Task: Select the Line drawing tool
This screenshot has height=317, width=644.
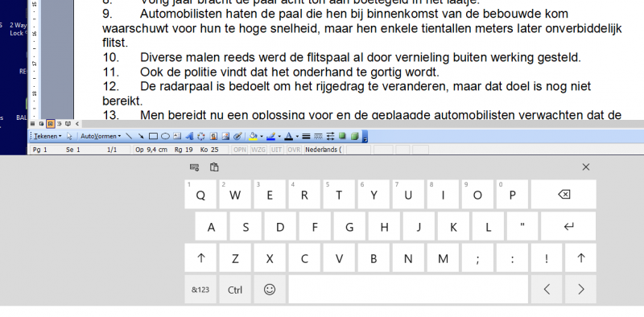Action: (x=129, y=136)
